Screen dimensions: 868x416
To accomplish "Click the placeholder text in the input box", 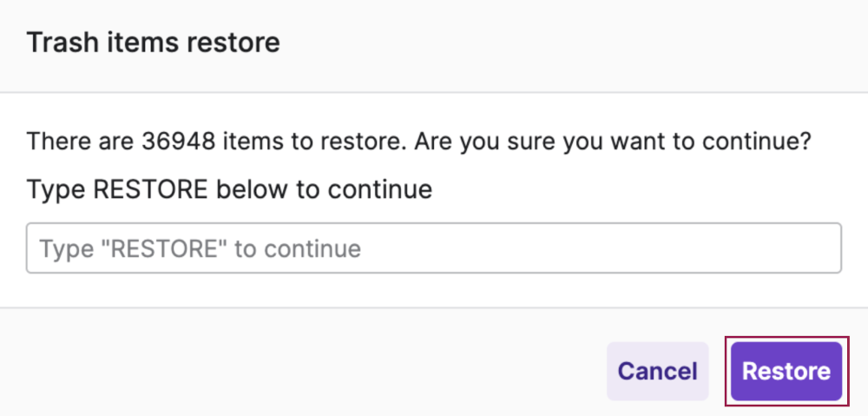I will click(200, 249).
